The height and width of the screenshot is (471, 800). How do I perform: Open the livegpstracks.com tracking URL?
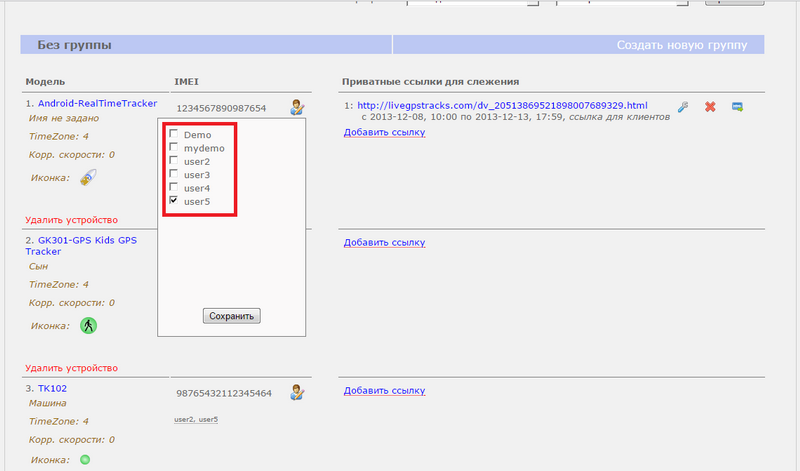click(x=502, y=105)
